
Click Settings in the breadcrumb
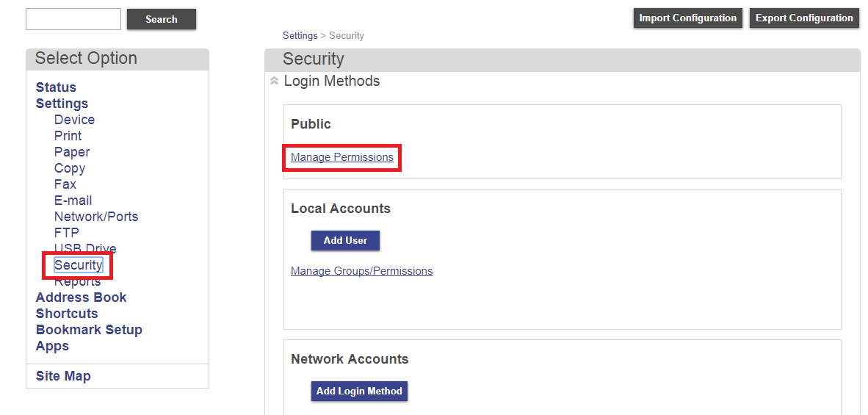pyautogui.click(x=300, y=35)
